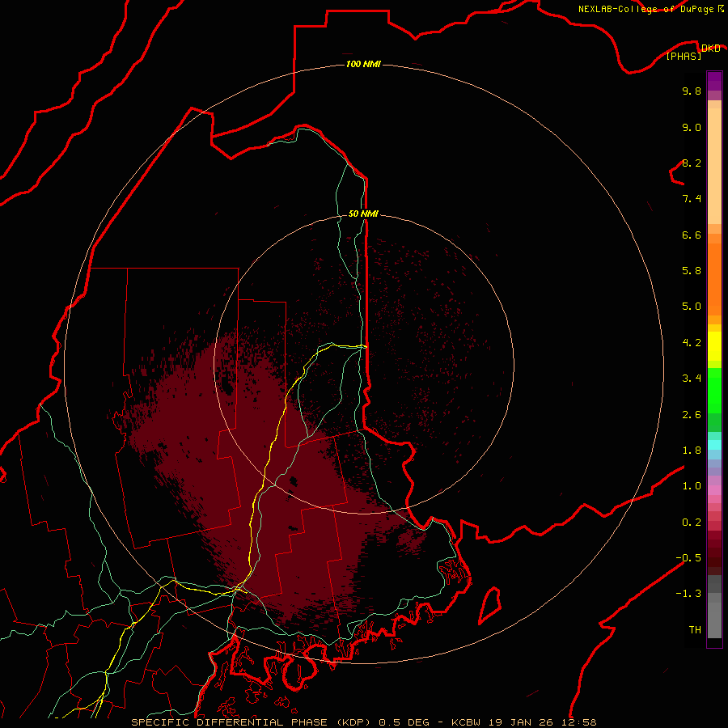
Task: Click the -1.3 value on the color scale
Action: [688, 594]
